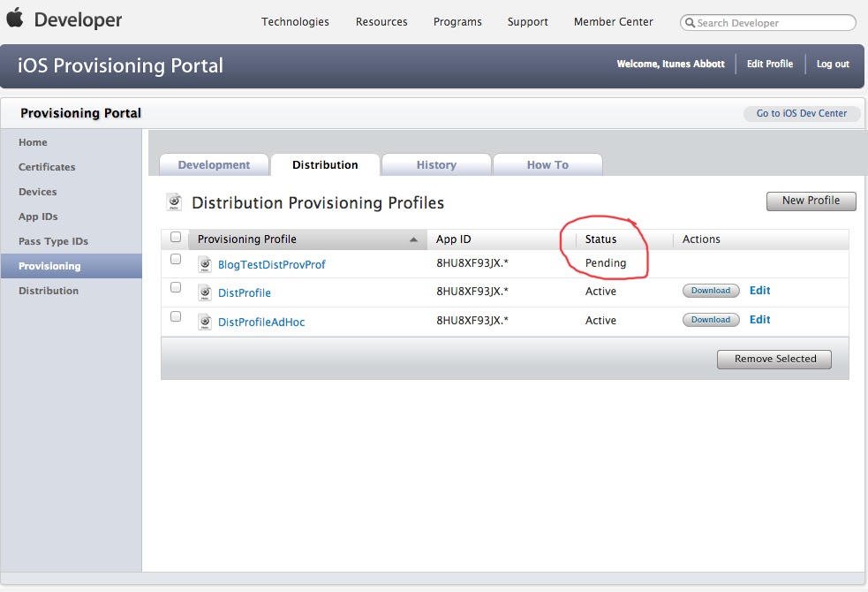
Task: Click the App ID of BlogTestDistProvProf
Action: 472,263
